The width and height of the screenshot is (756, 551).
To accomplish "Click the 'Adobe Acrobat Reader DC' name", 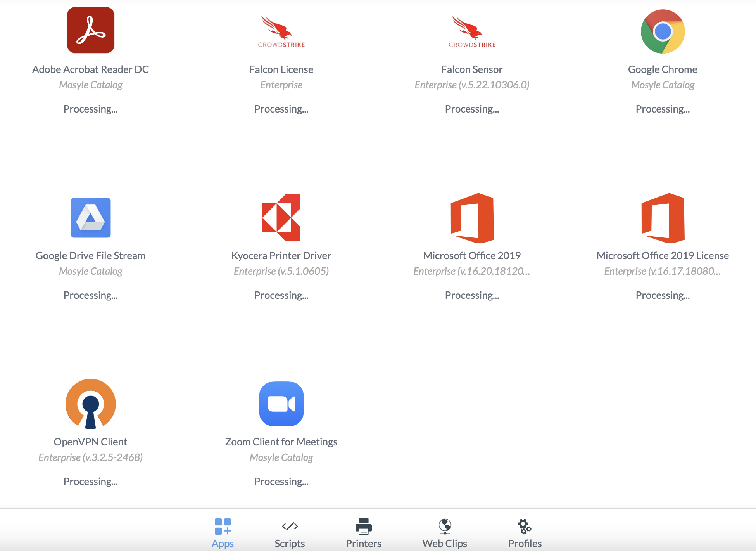I will click(x=91, y=69).
